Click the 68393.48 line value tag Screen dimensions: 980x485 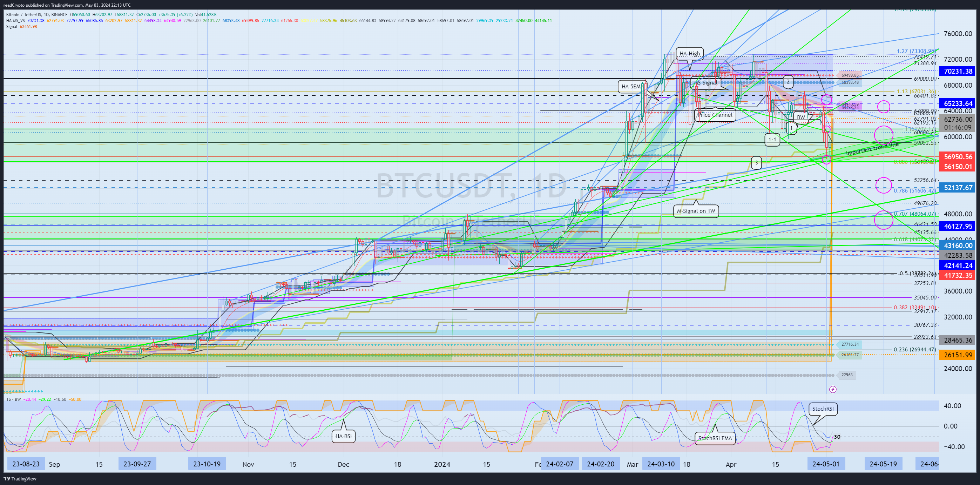click(x=850, y=82)
